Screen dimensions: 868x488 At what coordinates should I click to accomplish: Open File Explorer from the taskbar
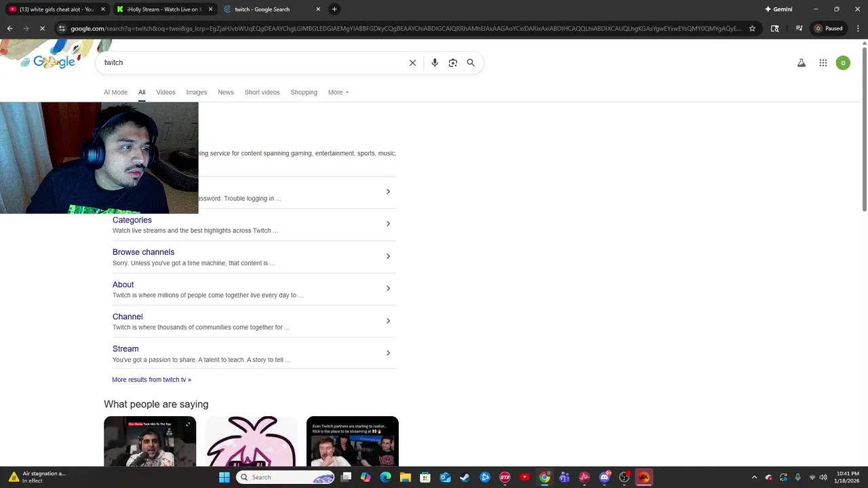point(406,477)
